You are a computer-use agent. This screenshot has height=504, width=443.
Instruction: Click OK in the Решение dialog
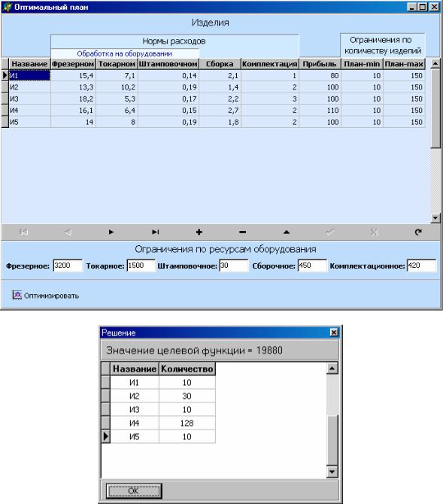(134, 490)
